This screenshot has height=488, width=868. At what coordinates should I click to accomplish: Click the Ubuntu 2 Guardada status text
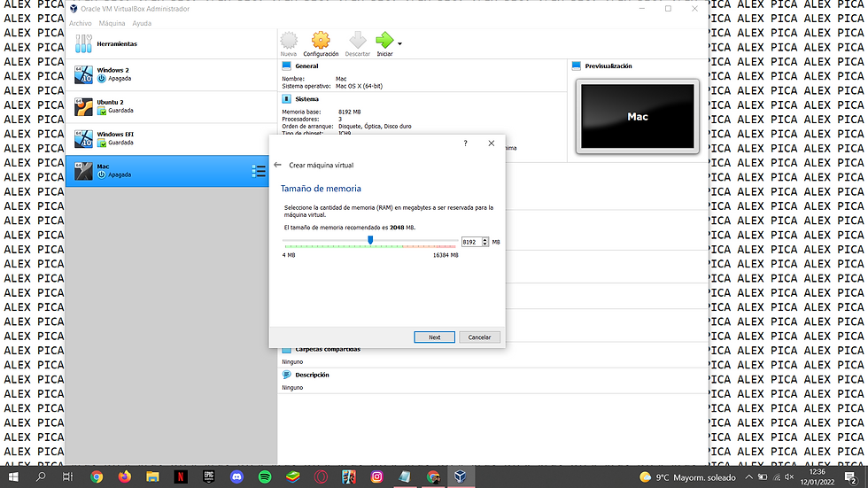(x=120, y=111)
